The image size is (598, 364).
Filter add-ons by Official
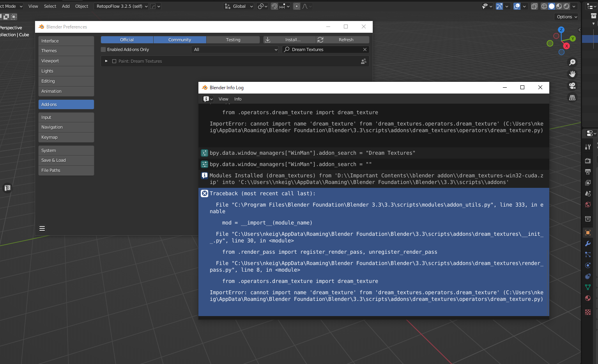point(127,40)
